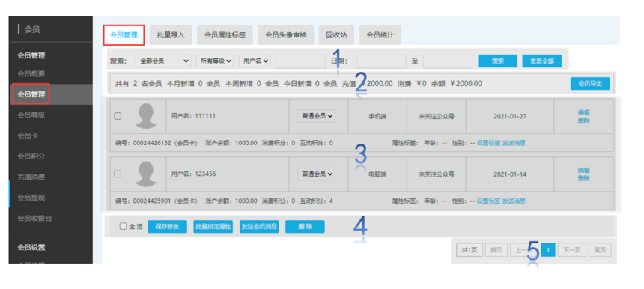Click the start date input field
The image size is (644, 289).
[381, 61]
